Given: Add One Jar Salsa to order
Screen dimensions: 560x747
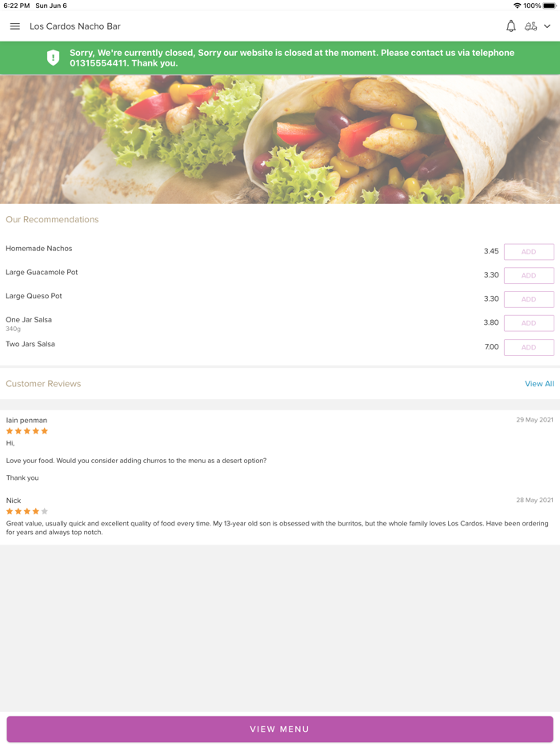Looking at the screenshot, I should coord(529,323).
